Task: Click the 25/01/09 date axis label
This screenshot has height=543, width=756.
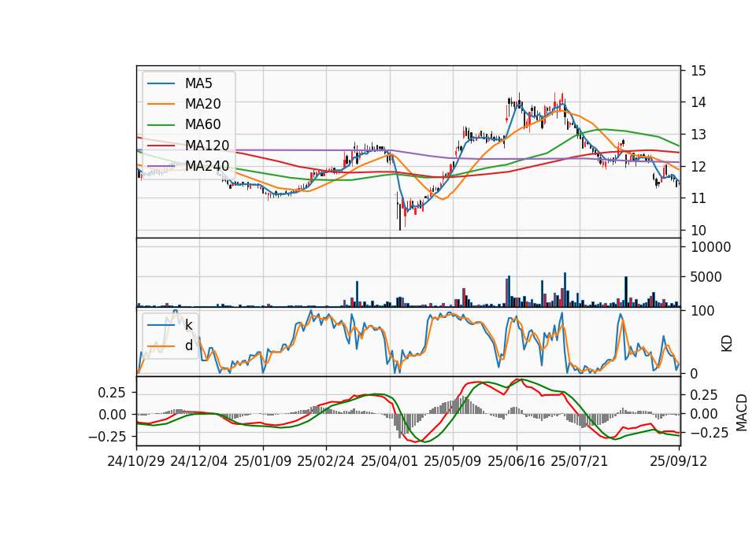Action: tap(263, 461)
